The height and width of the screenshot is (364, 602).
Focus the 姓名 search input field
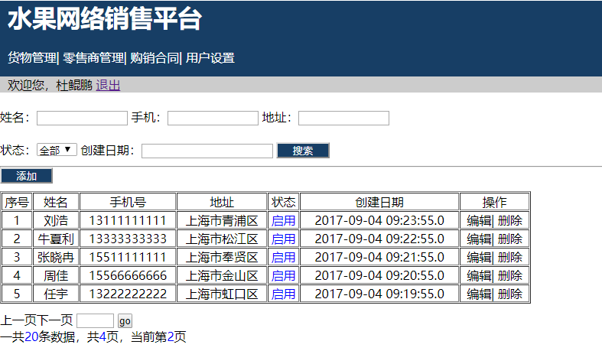82,118
